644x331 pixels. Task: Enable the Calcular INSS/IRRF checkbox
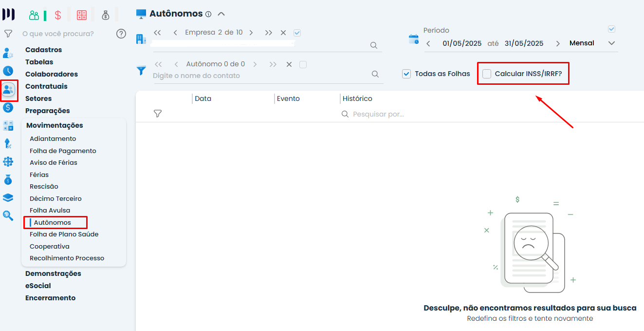click(487, 74)
